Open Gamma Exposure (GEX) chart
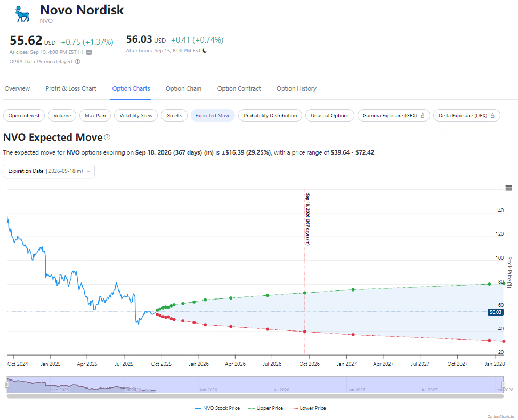Screen dimensions: 518x420 pyautogui.click(x=393, y=115)
